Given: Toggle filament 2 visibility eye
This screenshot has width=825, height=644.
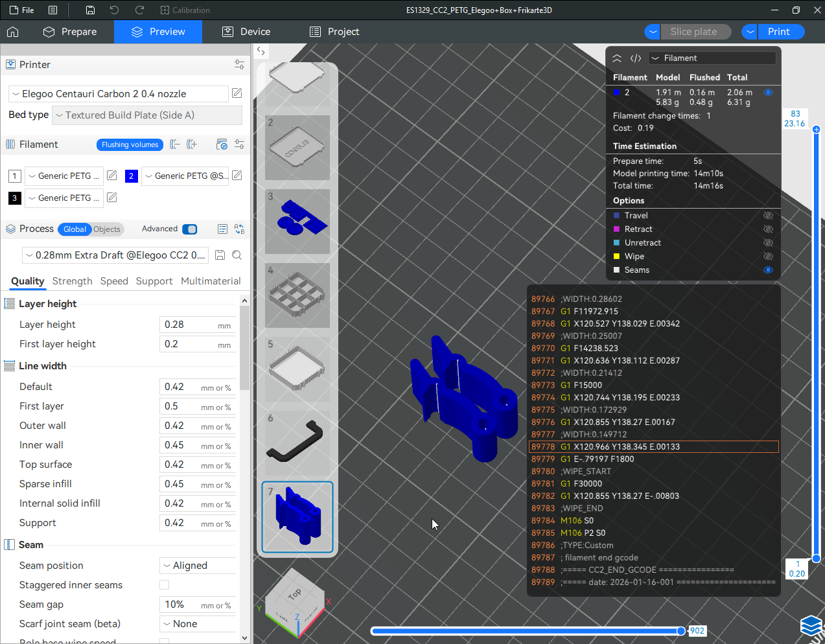Looking at the screenshot, I should (768, 93).
